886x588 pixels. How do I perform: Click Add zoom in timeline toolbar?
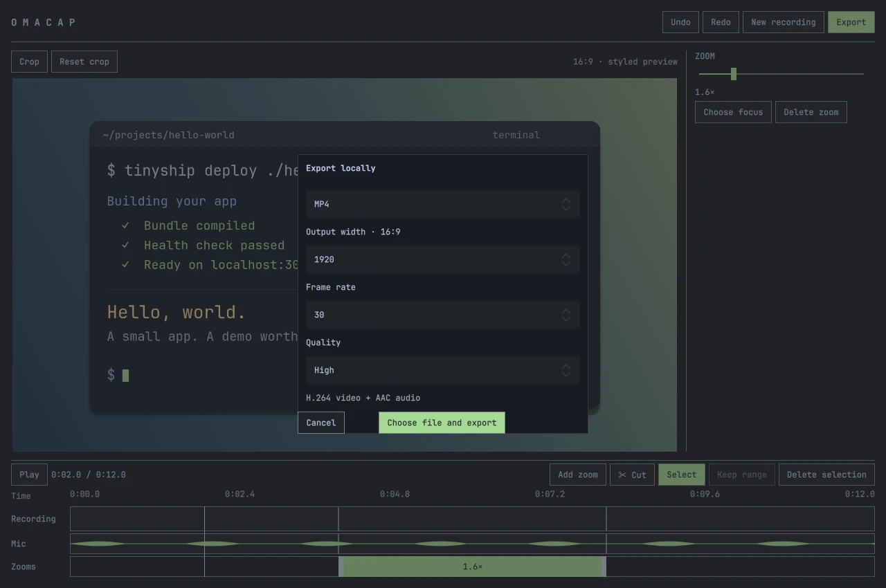[578, 475]
